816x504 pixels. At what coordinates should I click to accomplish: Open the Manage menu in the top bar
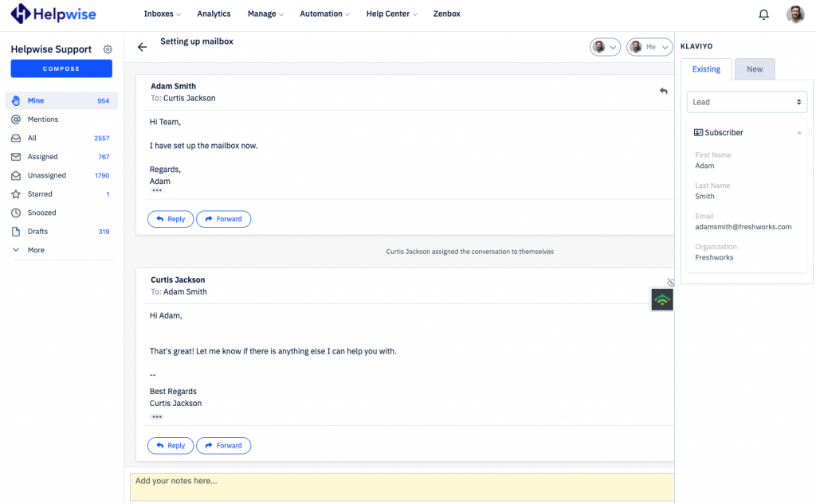pyautogui.click(x=265, y=14)
